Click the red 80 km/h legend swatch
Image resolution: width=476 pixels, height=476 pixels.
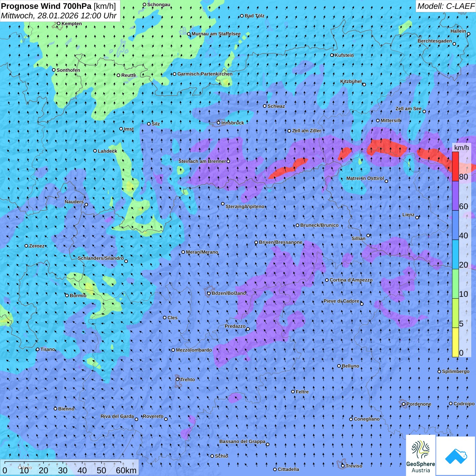coord(455,166)
